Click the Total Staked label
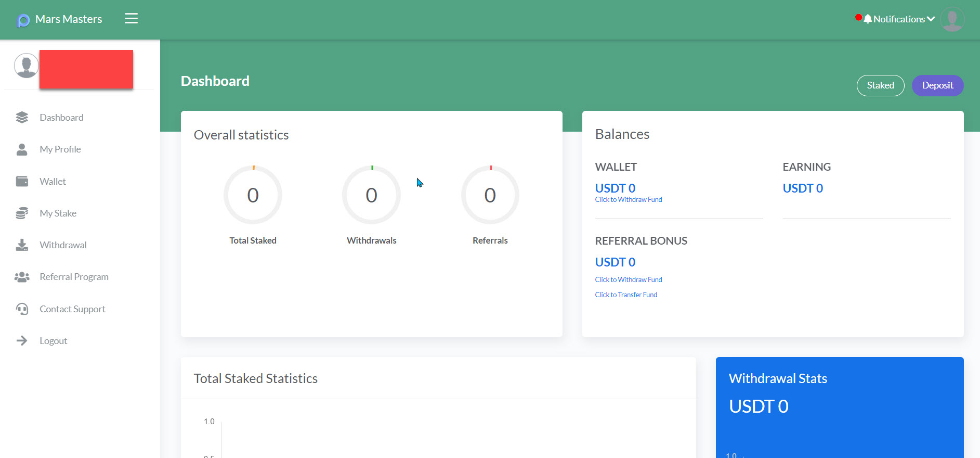The width and height of the screenshot is (980, 458). (x=253, y=240)
